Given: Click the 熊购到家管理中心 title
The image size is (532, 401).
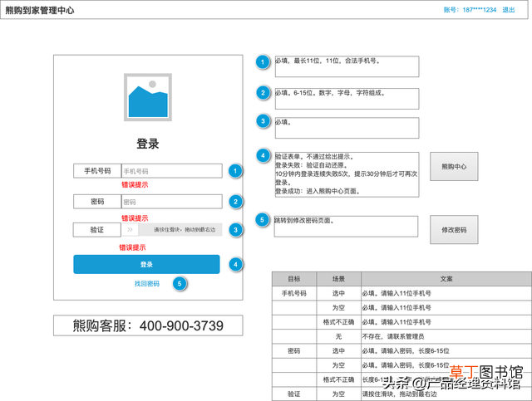Looking at the screenshot, I should pyautogui.click(x=40, y=11).
